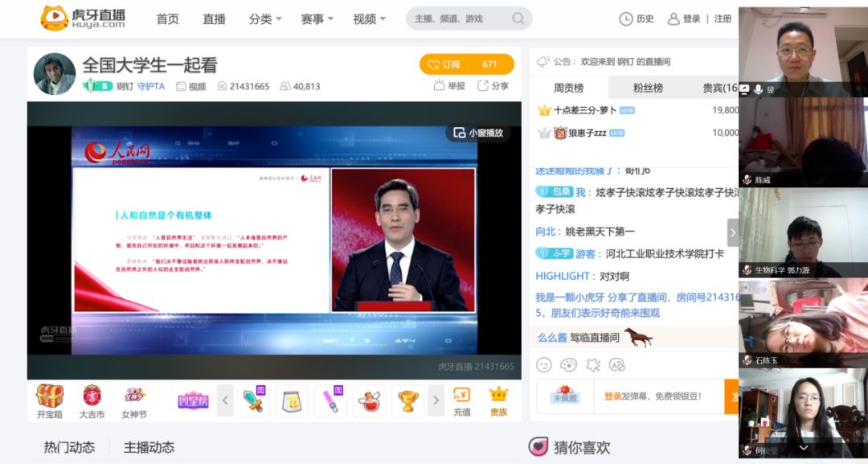Expand the 分类 category dropdown
868x464 pixels.
265,18
